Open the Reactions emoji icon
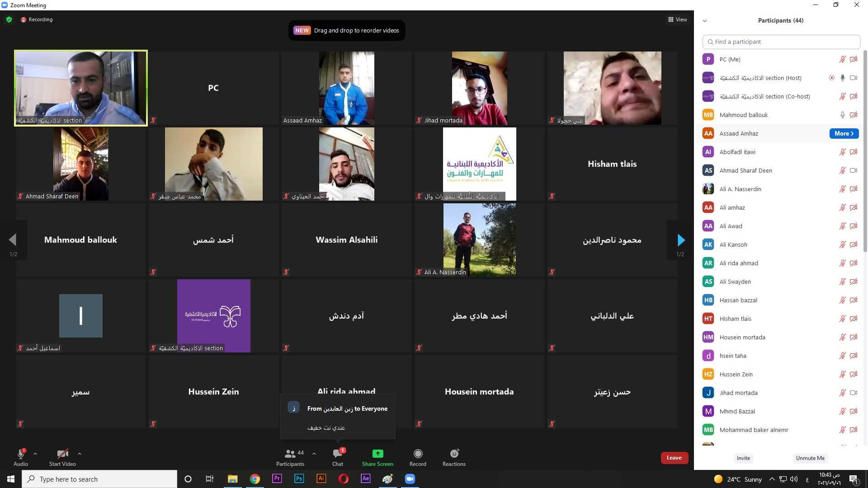 click(454, 454)
